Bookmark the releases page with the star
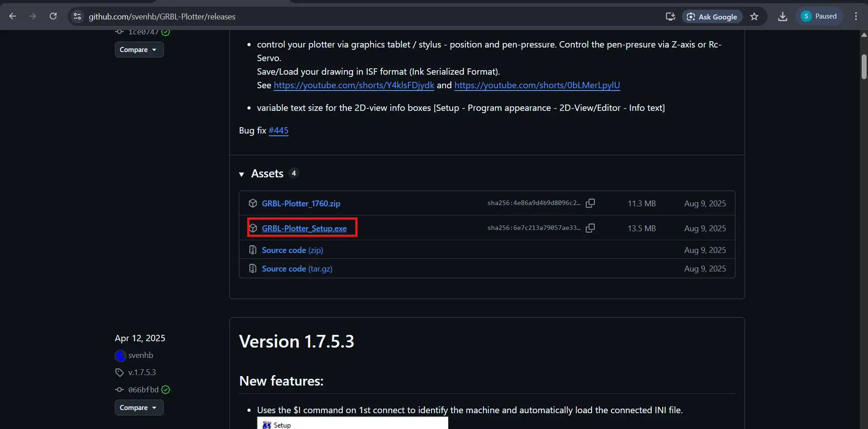This screenshot has height=429, width=868. [754, 16]
